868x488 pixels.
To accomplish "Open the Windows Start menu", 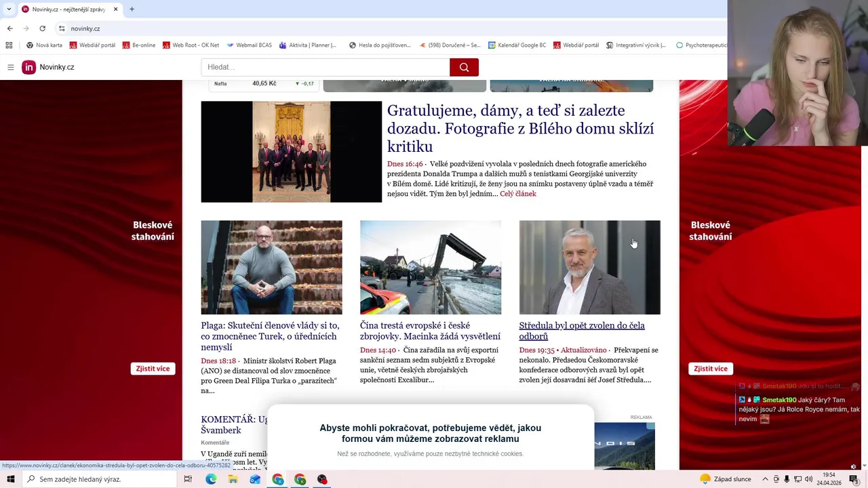I will click(x=10, y=479).
